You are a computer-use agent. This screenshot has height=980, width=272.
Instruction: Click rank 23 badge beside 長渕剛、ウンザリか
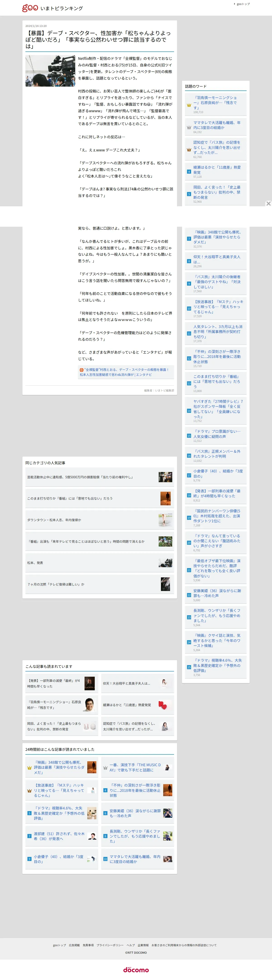coord(189,618)
